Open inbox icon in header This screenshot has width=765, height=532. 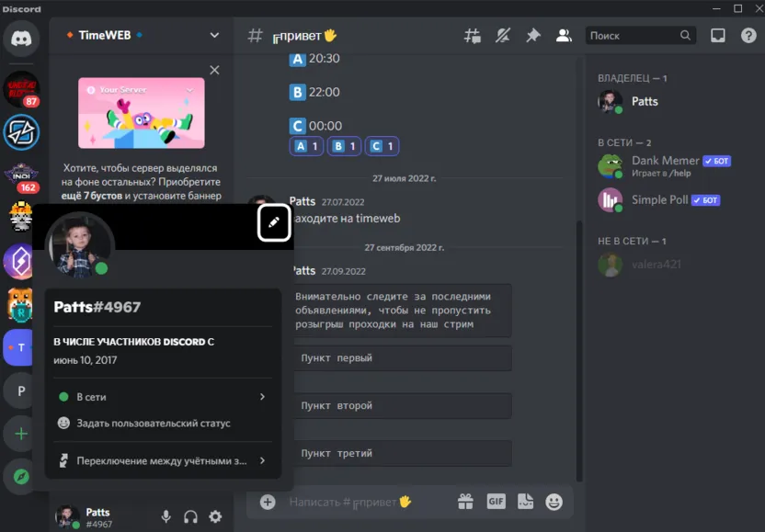718,36
